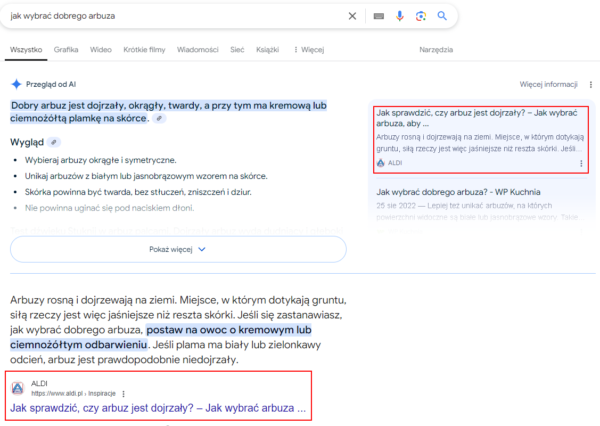
Task: Open the Sieć tab
Action: pos(237,50)
